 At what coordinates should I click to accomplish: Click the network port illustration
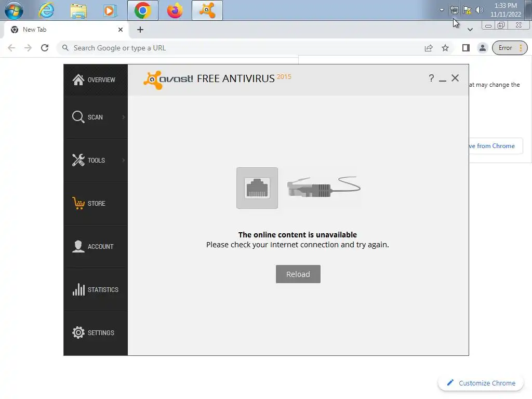257,188
